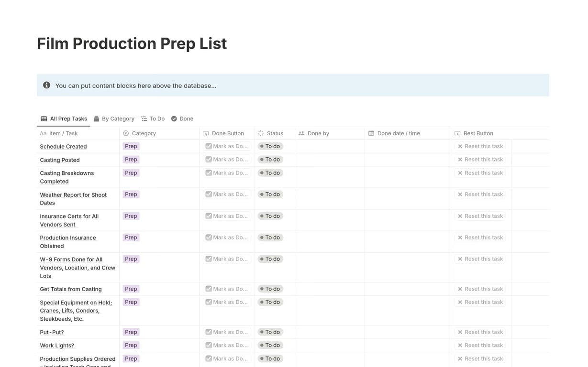588x367 pixels.
Task: Switch to the By Category view tab
Action: click(x=114, y=119)
